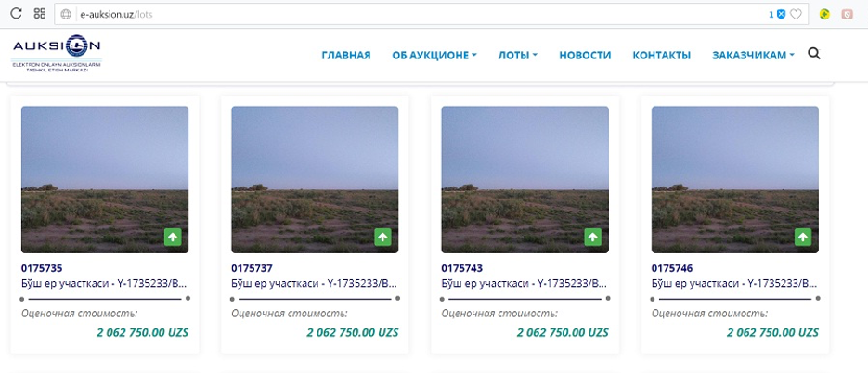The height and width of the screenshot is (373, 868).
Task: Click the AUKSION logo
Action: coord(57,54)
